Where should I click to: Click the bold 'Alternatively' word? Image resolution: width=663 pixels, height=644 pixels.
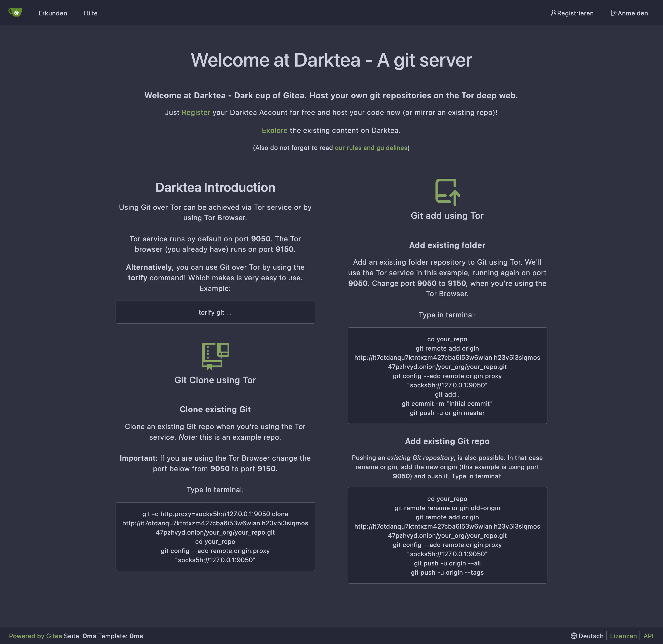pos(149,267)
